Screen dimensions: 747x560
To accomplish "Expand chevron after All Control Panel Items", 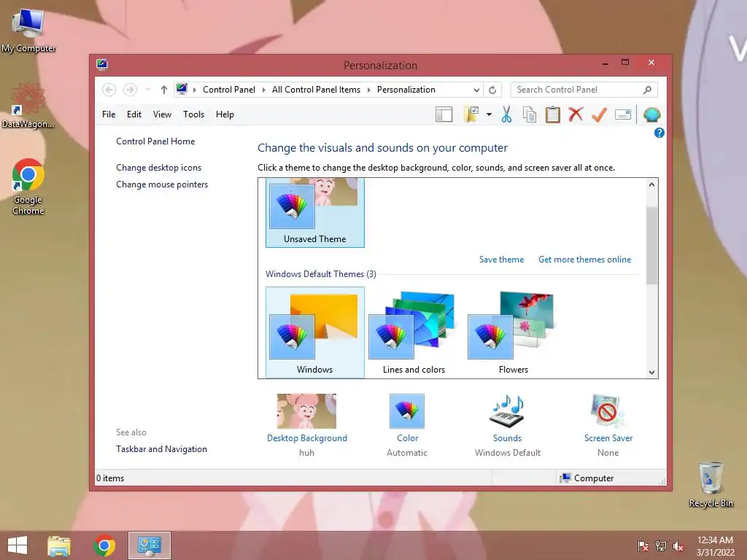I will [368, 90].
